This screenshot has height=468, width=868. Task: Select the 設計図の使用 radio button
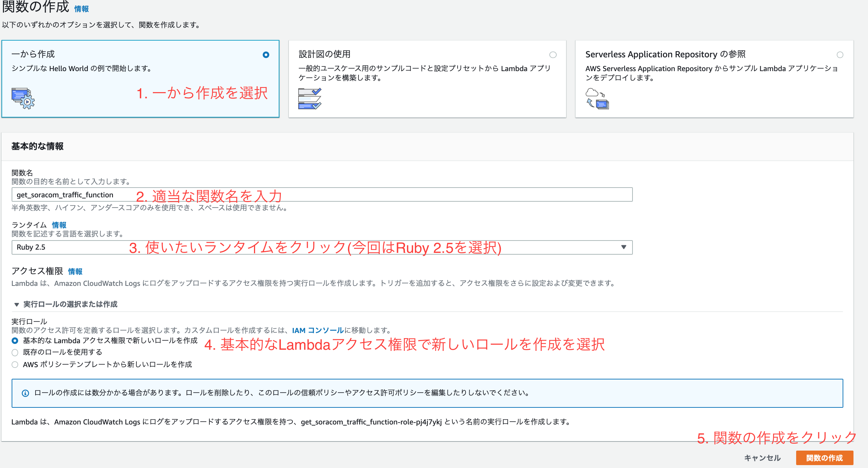click(553, 55)
